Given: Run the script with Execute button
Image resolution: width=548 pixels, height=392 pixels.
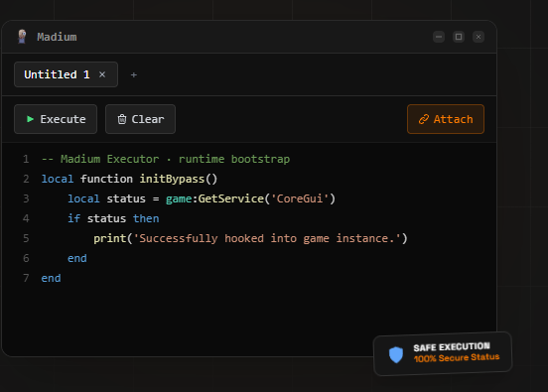Looking at the screenshot, I should 56,119.
